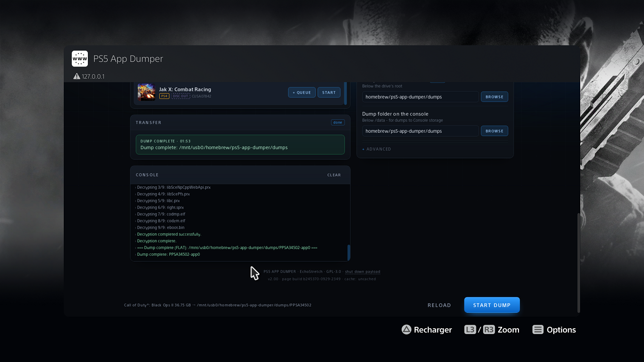Click the WWW browser icon beside PS5 App Dumper
The image size is (644, 362).
coord(80,59)
